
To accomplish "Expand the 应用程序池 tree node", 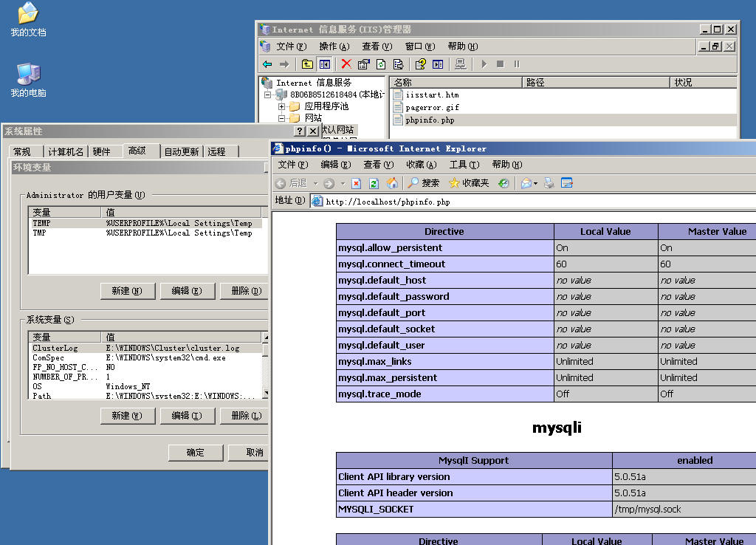I will [282, 106].
